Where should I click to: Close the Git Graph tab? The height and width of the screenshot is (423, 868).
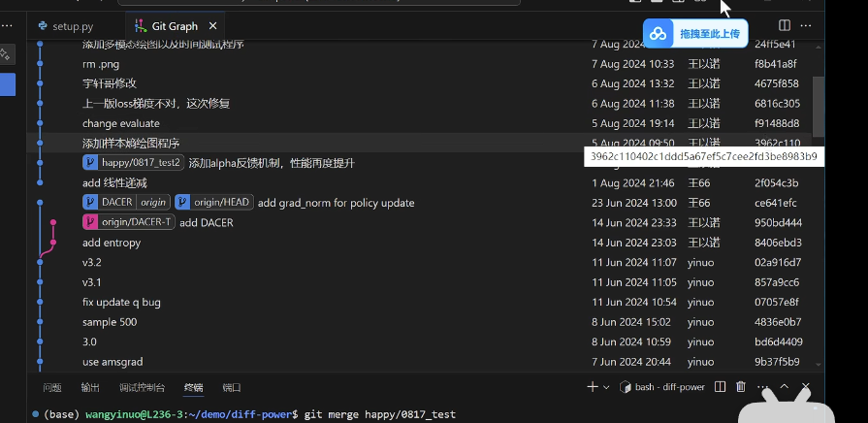(x=213, y=26)
